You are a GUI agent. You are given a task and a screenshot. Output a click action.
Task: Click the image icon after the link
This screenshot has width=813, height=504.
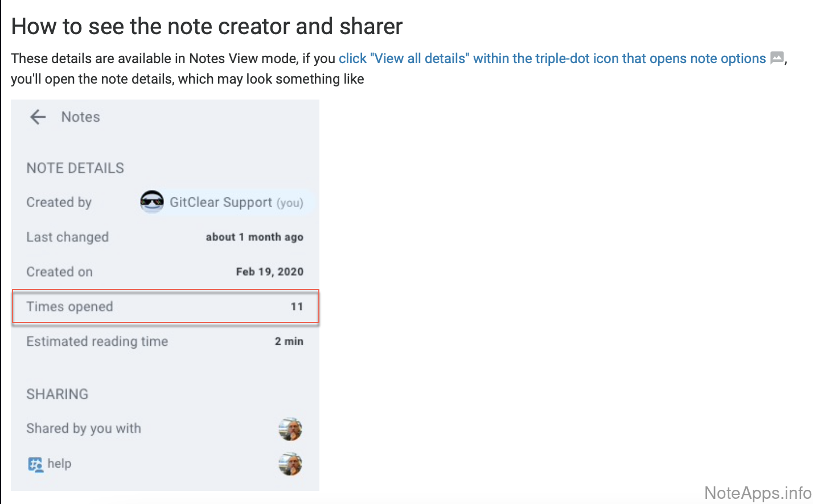(x=777, y=58)
